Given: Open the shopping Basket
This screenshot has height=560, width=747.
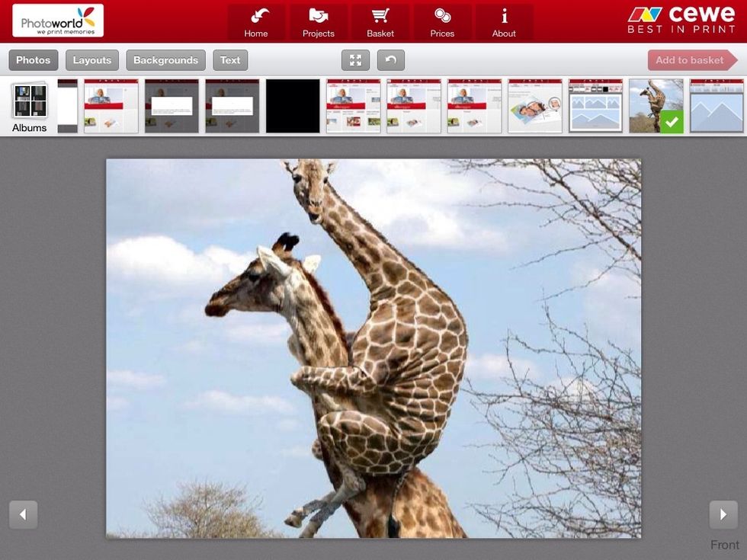Looking at the screenshot, I should click(x=380, y=22).
